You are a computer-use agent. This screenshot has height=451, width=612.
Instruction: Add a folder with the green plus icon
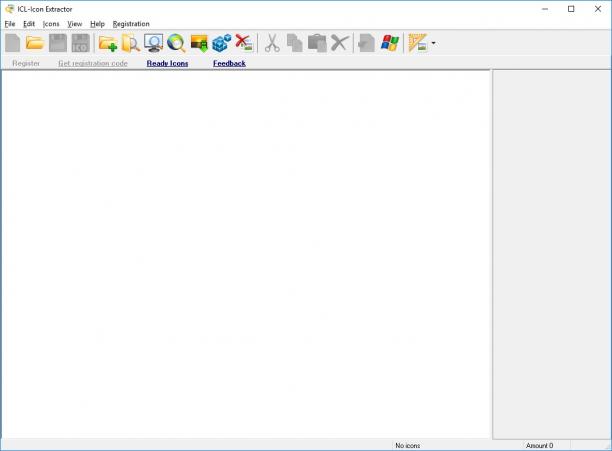pyautogui.click(x=108, y=43)
